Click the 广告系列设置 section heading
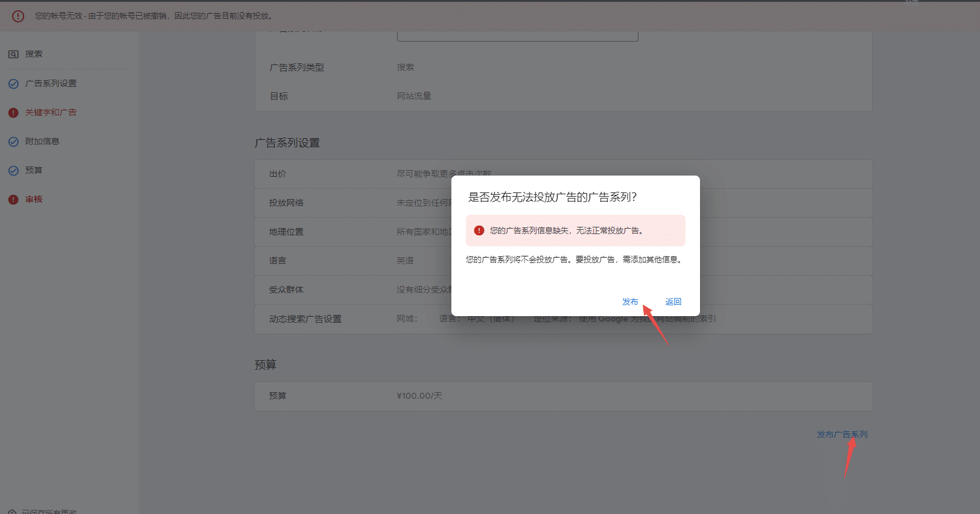980x514 pixels. (x=287, y=143)
